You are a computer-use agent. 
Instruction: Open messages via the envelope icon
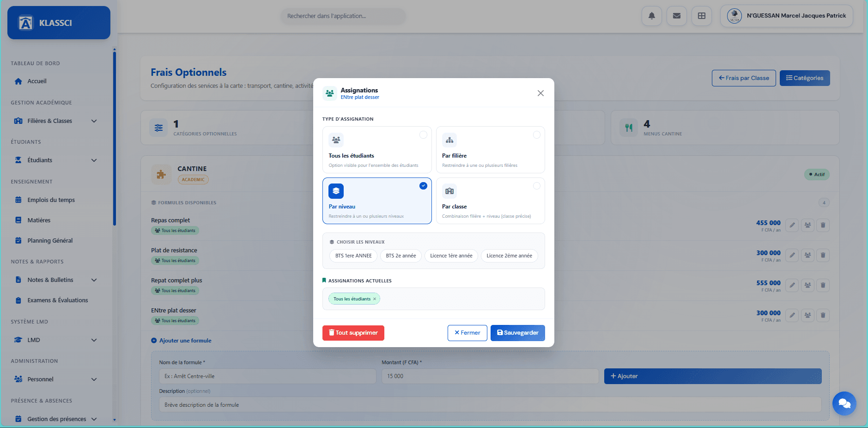676,16
